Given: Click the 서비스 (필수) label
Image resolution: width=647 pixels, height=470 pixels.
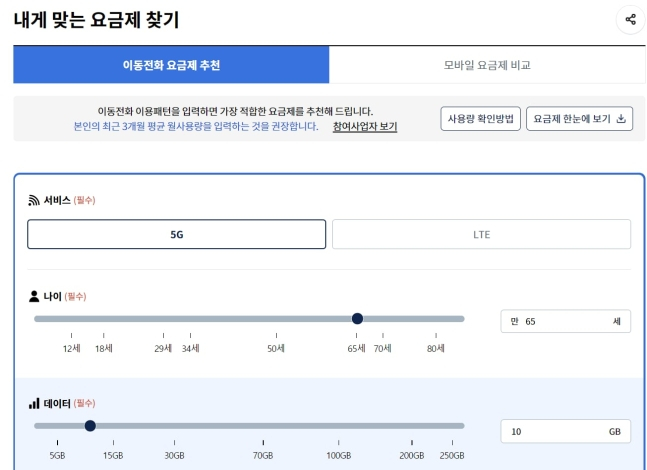Looking at the screenshot, I should click(x=69, y=200).
